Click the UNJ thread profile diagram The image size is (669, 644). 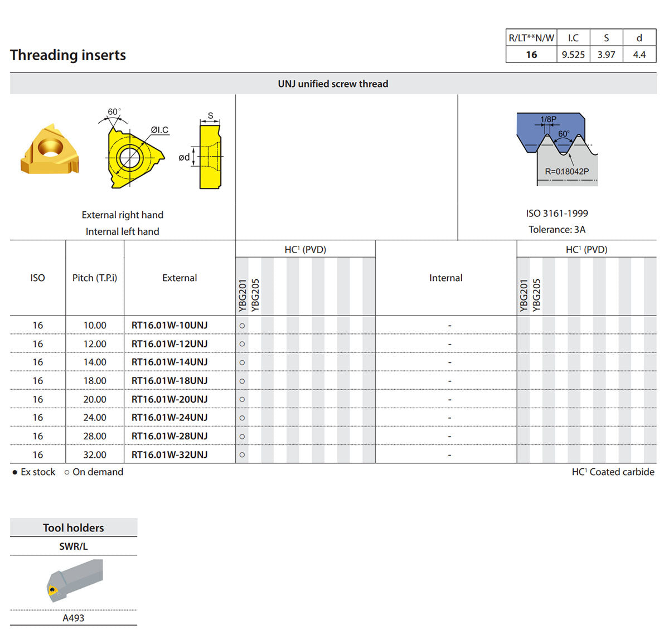(557, 149)
